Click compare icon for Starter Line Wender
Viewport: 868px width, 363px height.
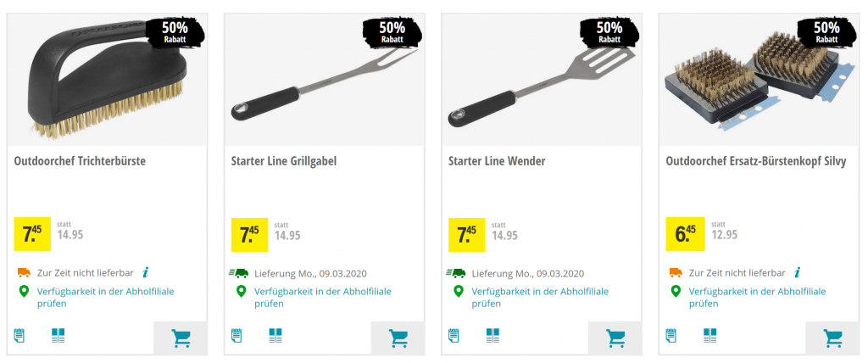click(x=492, y=336)
